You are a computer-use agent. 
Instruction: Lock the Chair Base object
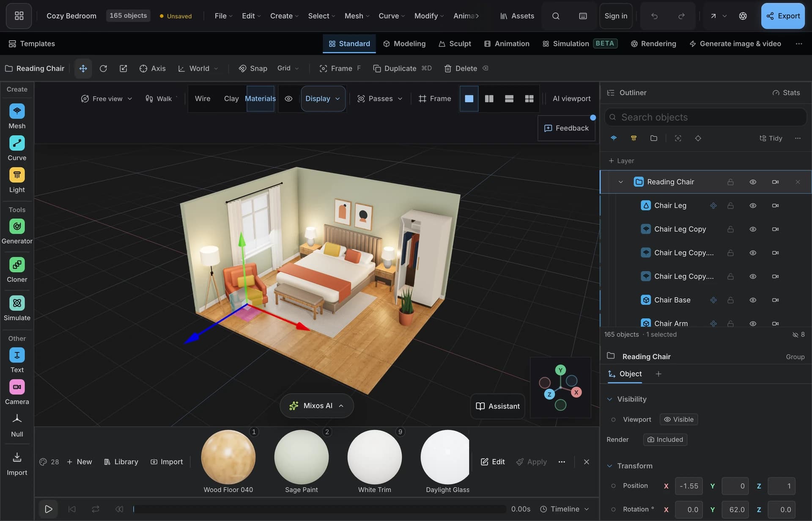click(730, 300)
